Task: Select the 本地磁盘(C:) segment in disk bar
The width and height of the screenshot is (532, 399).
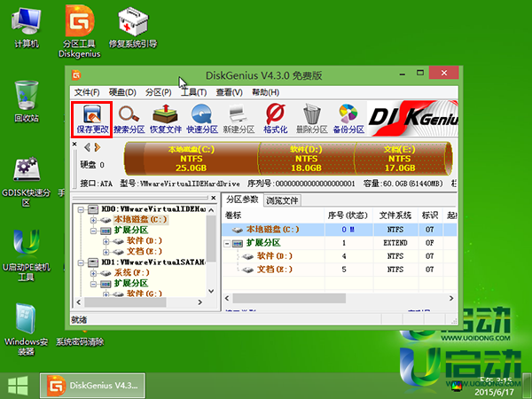Action: (x=191, y=159)
